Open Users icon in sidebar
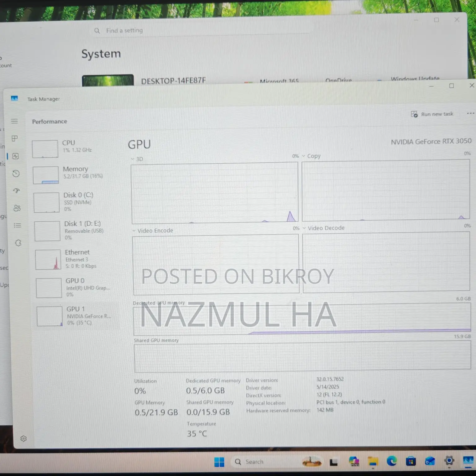The width and height of the screenshot is (476, 476). tap(17, 208)
